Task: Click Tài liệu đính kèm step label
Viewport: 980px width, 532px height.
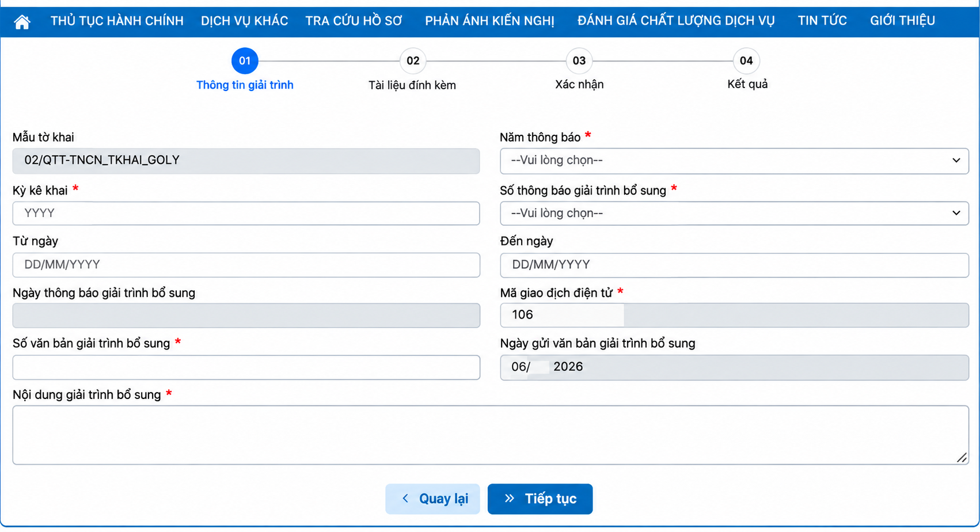Action: tap(412, 85)
